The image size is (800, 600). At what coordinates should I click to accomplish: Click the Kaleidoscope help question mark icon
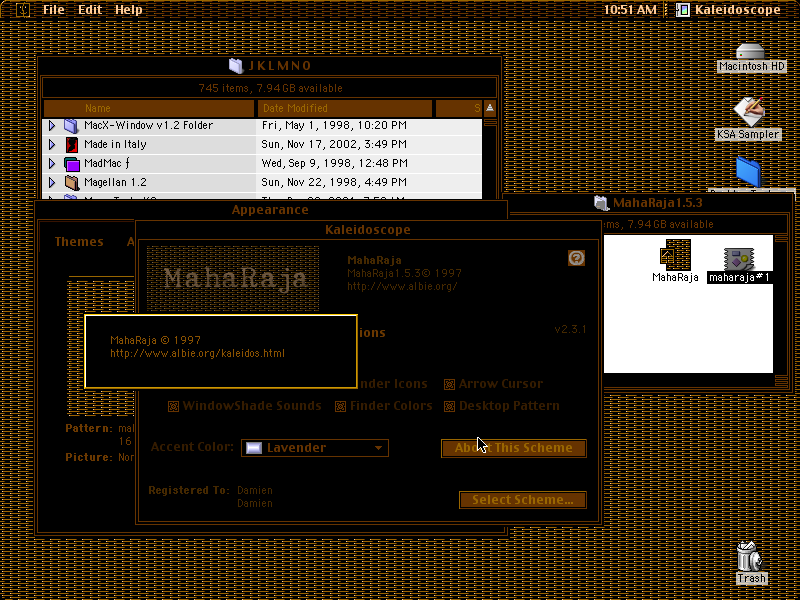coord(576,258)
